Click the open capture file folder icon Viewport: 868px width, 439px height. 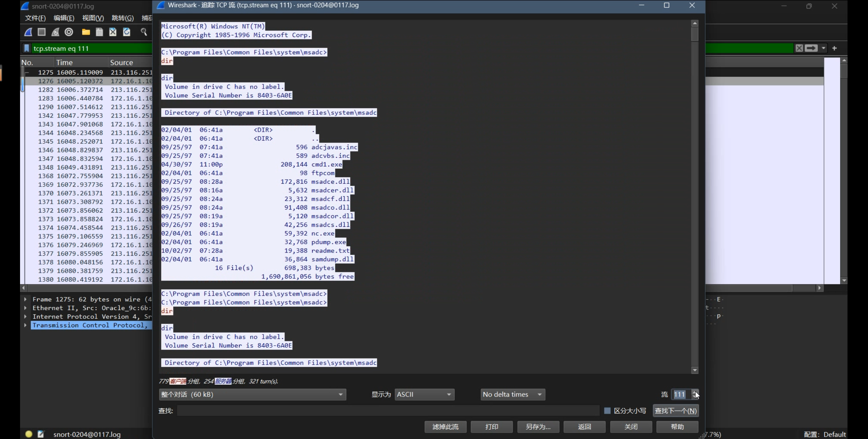click(86, 32)
